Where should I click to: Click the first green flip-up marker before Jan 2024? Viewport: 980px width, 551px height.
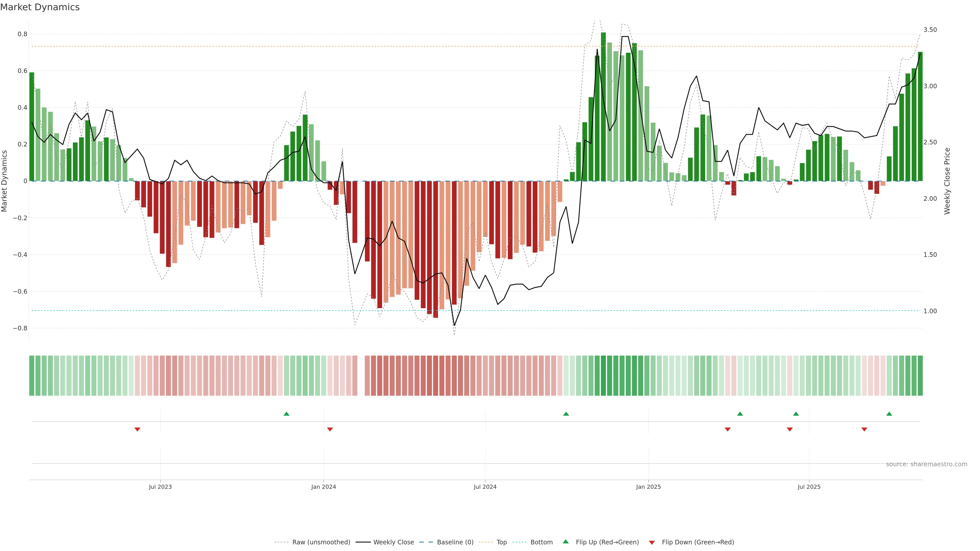[x=286, y=414]
